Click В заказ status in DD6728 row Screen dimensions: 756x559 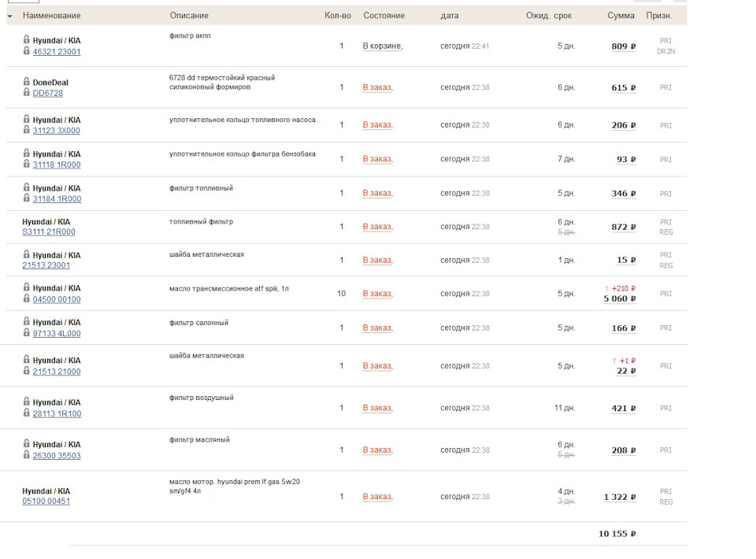click(377, 87)
